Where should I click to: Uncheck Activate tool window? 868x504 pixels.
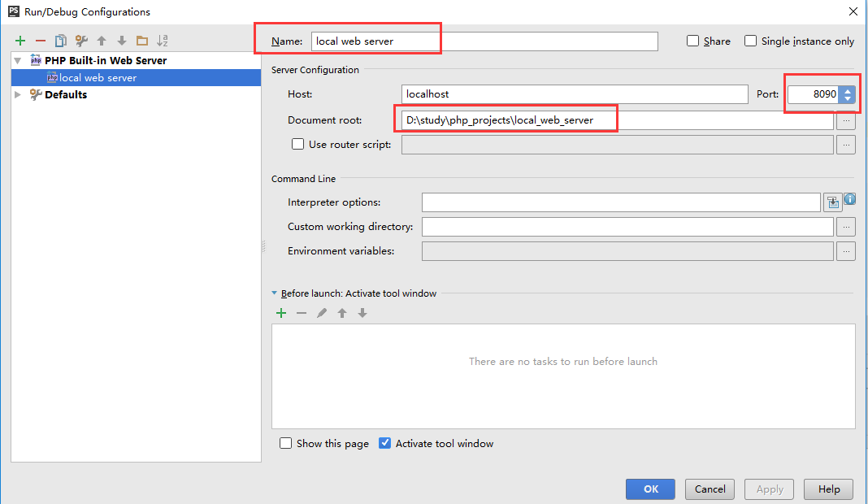tap(385, 444)
